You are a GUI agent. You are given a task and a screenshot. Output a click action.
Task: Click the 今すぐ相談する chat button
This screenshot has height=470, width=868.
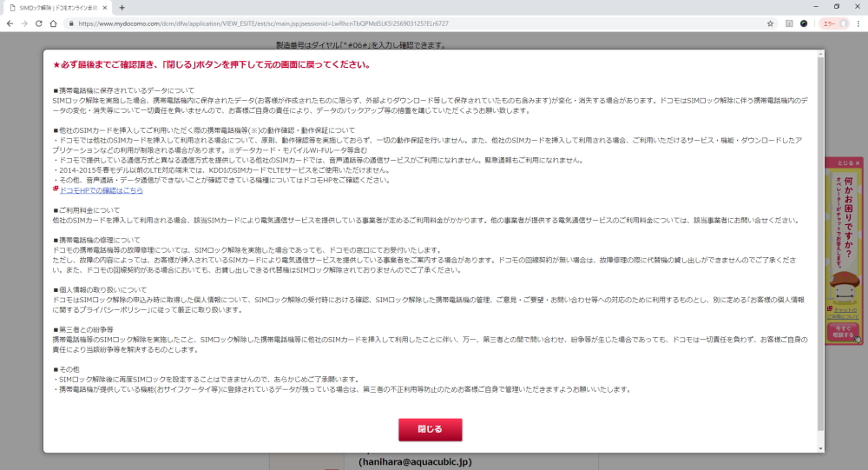pos(843,332)
